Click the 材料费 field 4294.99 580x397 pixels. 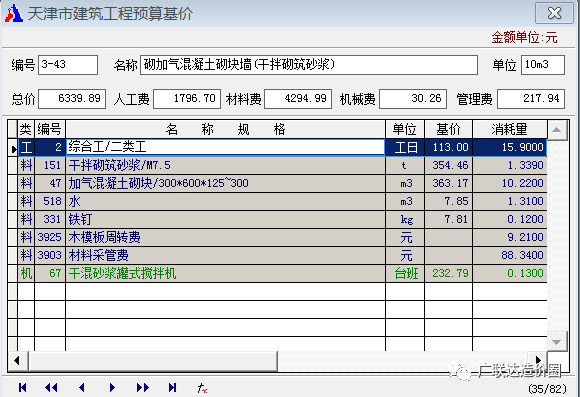[x=298, y=99]
